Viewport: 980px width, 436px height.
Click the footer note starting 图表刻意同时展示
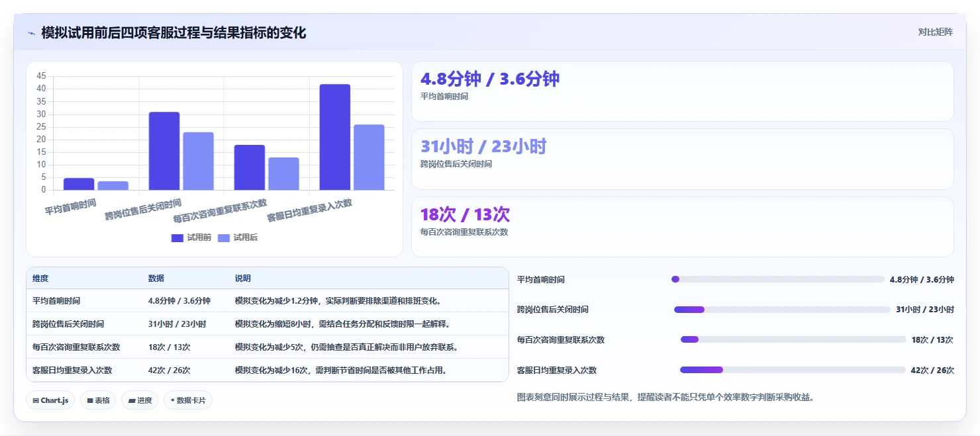click(666, 398)
